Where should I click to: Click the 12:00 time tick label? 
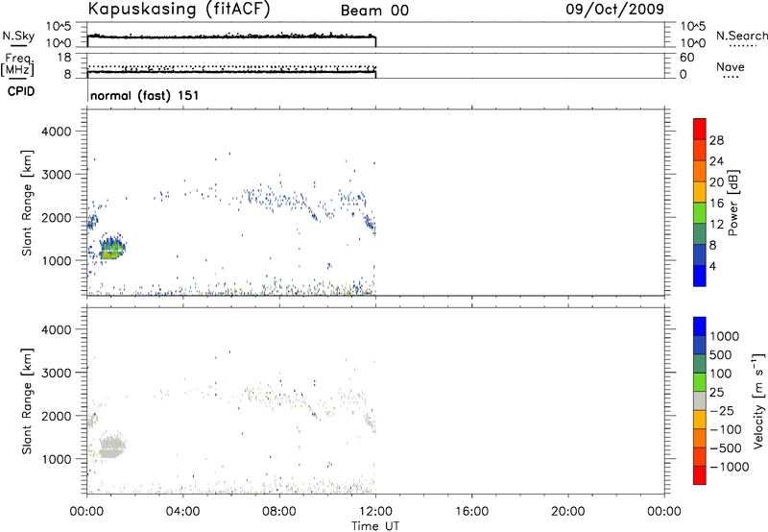375,512
